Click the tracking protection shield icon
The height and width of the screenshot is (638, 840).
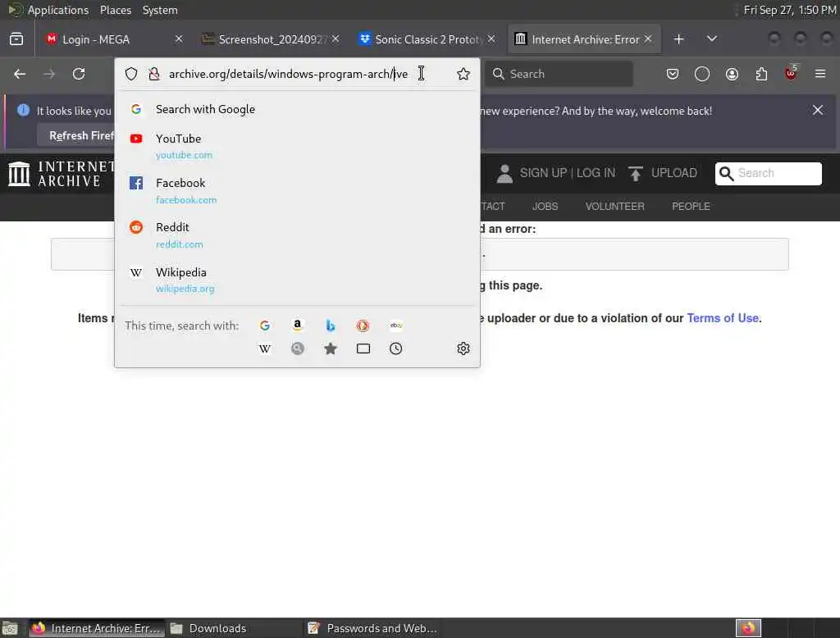[131, 74]
